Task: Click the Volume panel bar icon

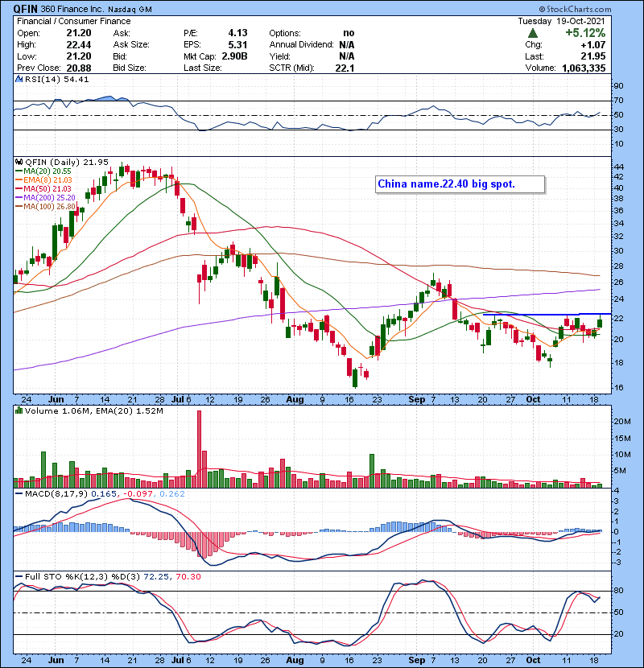Action: click(x=19, y=410)
